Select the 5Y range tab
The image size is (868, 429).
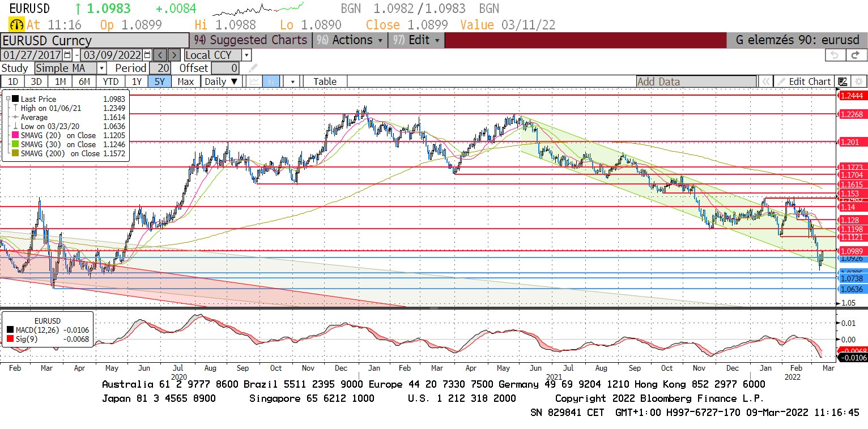tap(160, 81)
